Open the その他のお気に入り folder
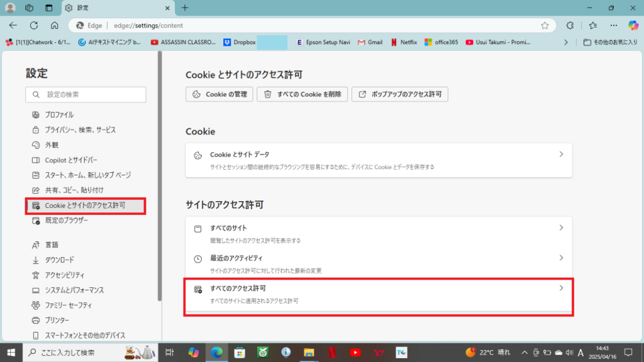644x362 pixels. (610, 42)
